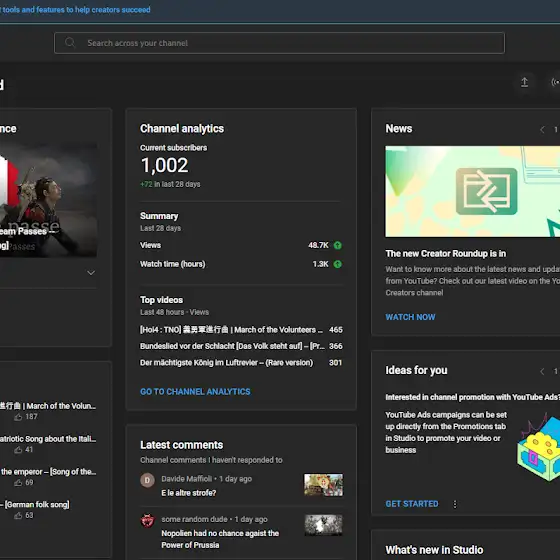
Task: Expand the latest video performance chevron
Action: (x=91, y=273)
